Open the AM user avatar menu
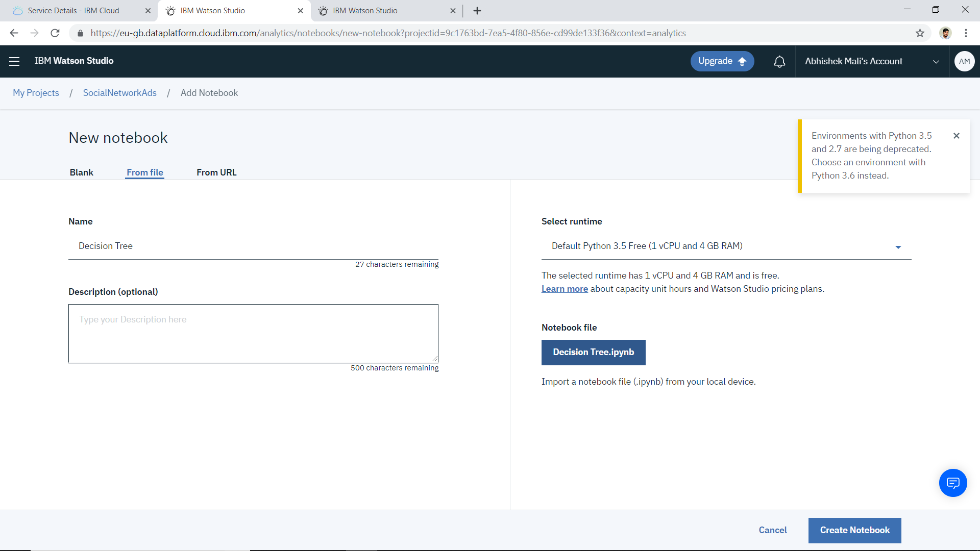 click(x=964, y=61)
